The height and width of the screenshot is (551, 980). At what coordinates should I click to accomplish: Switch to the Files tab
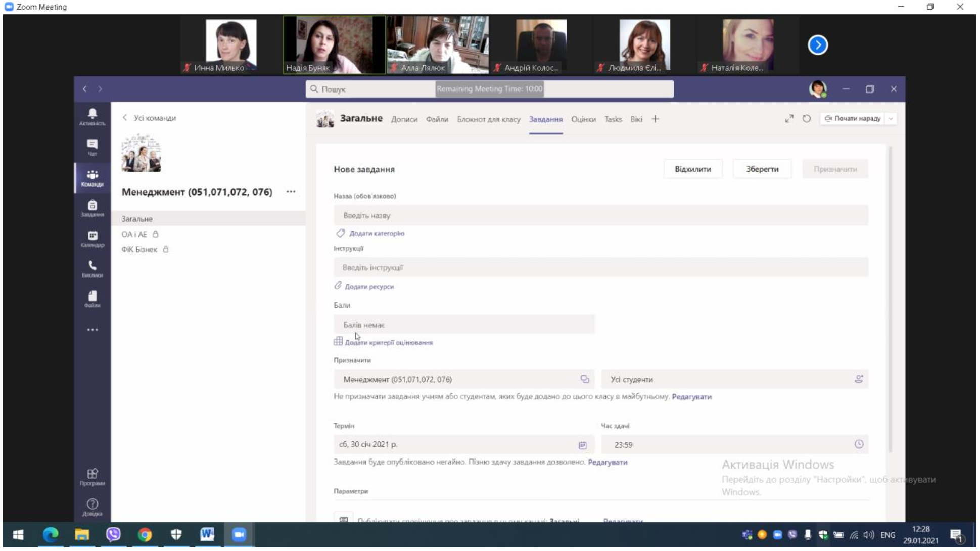click(437, 119)
